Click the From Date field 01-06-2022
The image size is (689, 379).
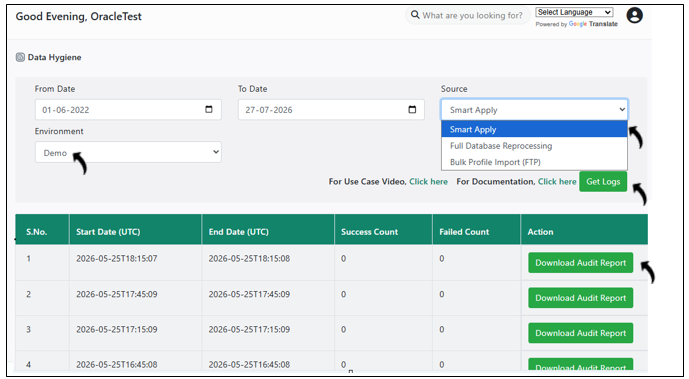(128, 110)
